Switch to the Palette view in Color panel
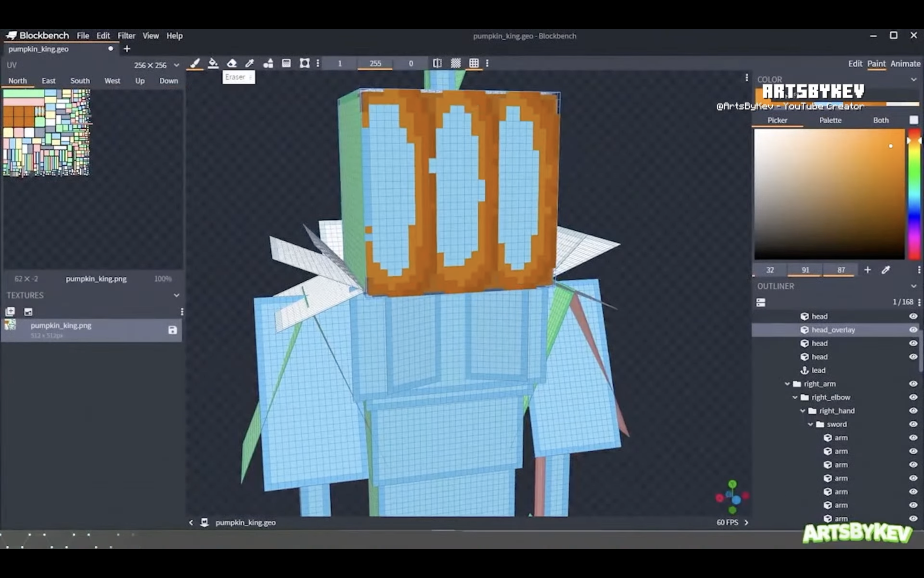Viewport: 924px width, 578px height. click(830, 120)
